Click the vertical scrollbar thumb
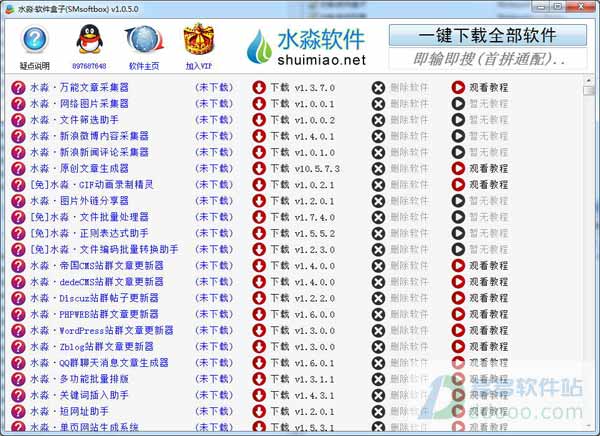 coord(589,90)
